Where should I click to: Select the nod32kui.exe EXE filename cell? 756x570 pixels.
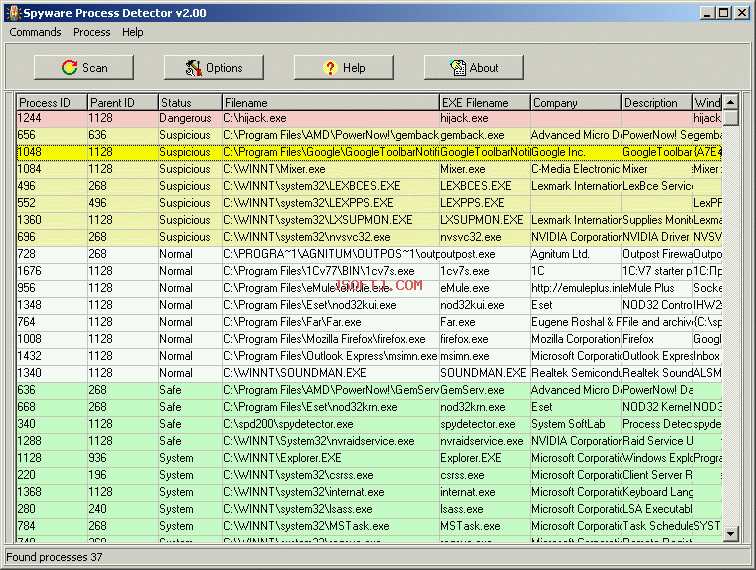click(485, 305)
